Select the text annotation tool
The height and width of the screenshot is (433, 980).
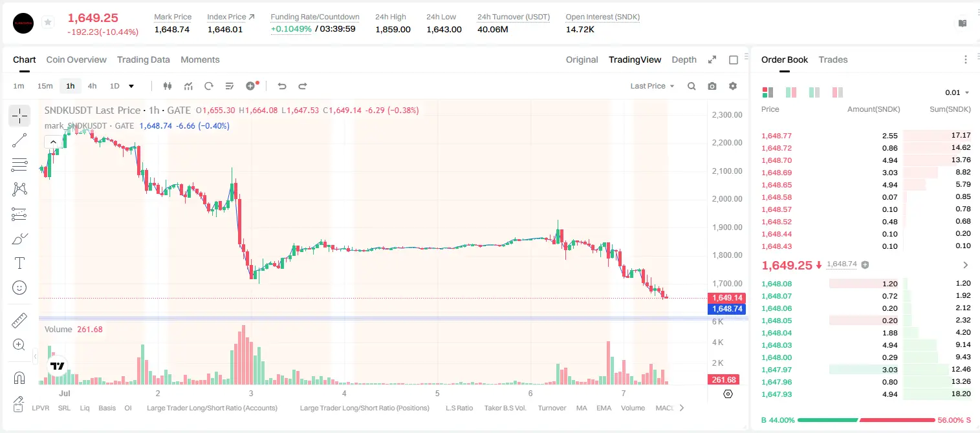(19, 263)
